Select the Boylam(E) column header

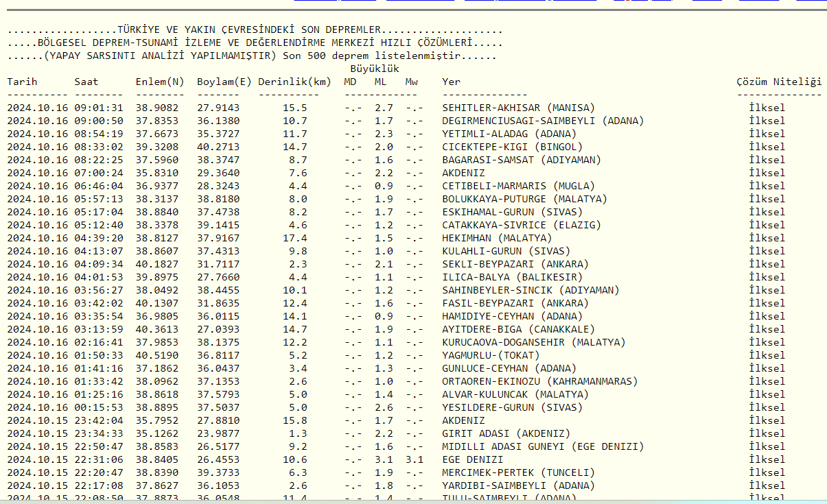pos(224,82)
